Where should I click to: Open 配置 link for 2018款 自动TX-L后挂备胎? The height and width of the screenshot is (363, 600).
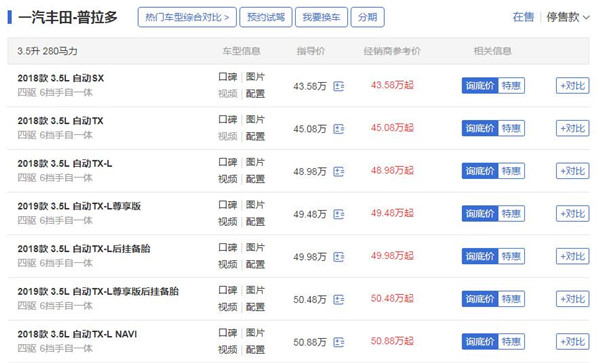pyautogui.click(x=255, y=264)
